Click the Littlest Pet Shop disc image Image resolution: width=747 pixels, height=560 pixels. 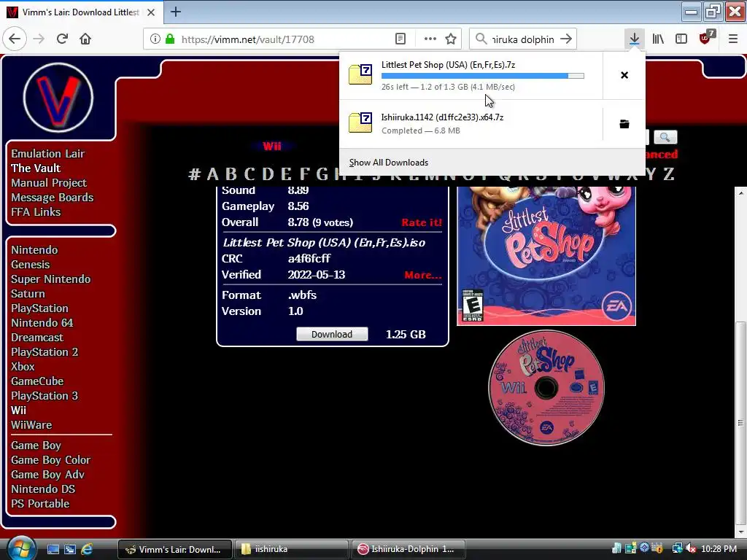click(x=546, y=388)
